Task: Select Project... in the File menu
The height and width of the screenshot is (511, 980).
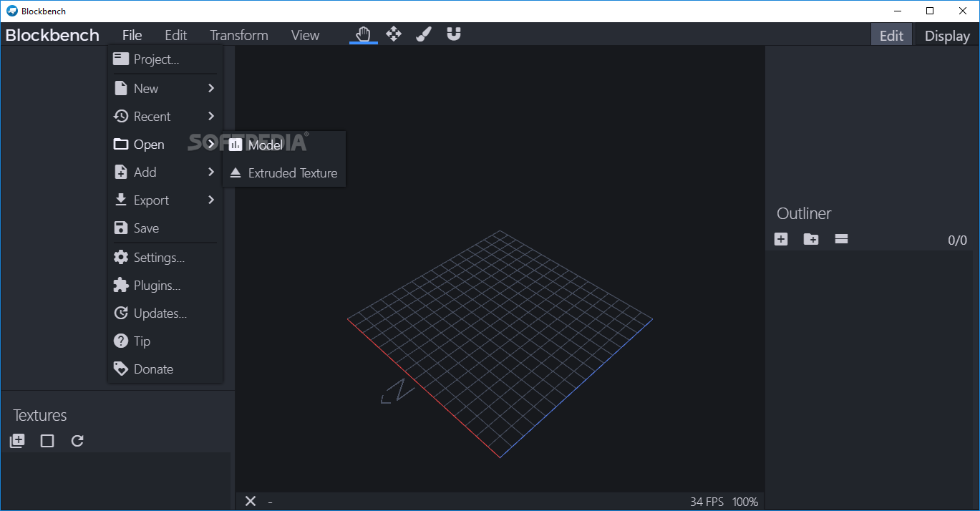Action: (165, 59)
